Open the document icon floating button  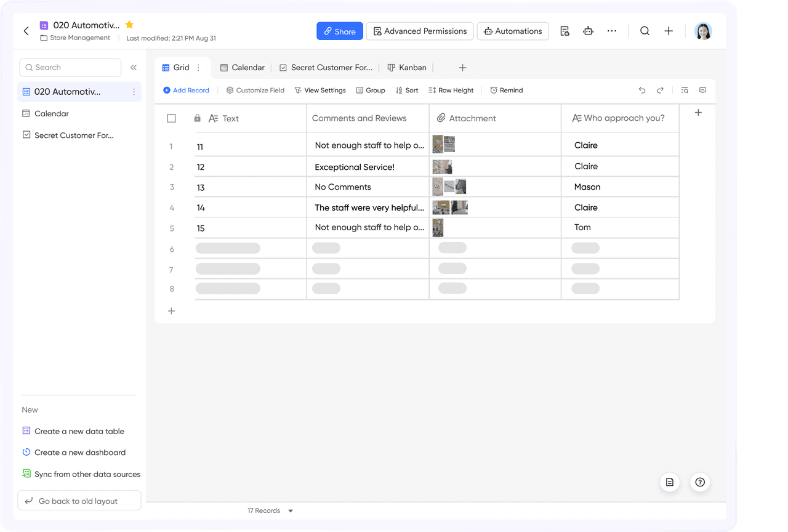click(x=670, y=482)
